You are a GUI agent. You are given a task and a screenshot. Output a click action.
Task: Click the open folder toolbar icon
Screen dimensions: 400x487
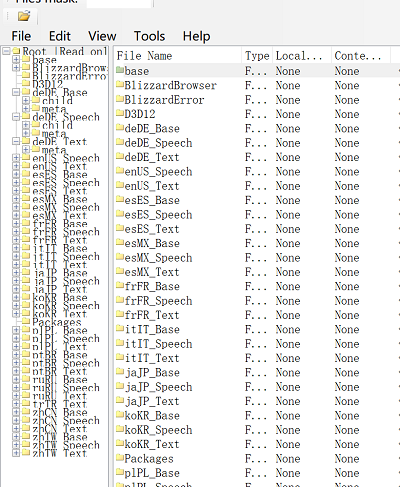click(x=24, y=16)
